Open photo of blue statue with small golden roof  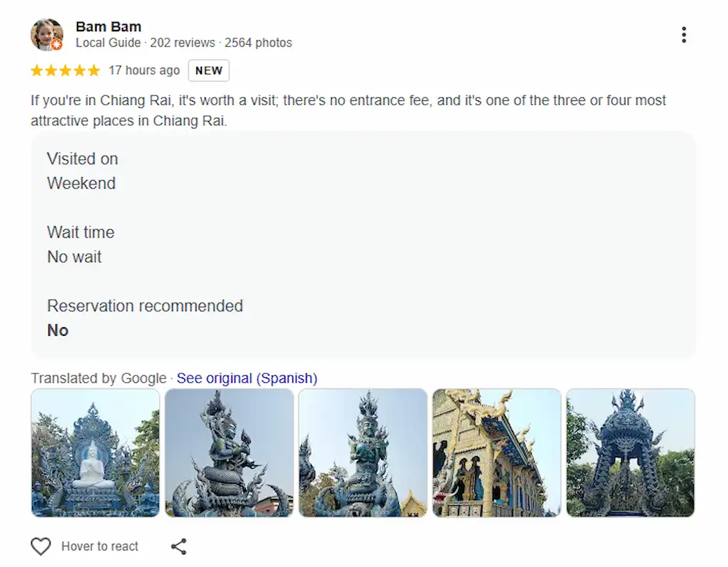click(363, 452)
